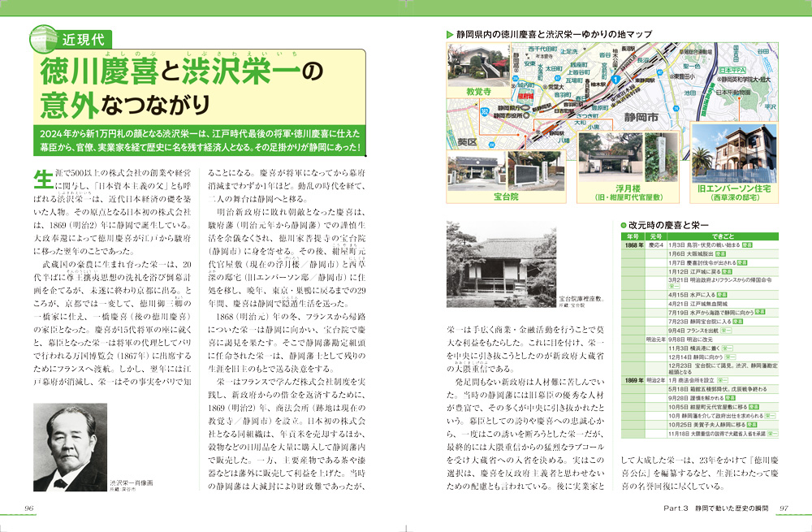Click the 近現代 section tab label

[83, 40]
